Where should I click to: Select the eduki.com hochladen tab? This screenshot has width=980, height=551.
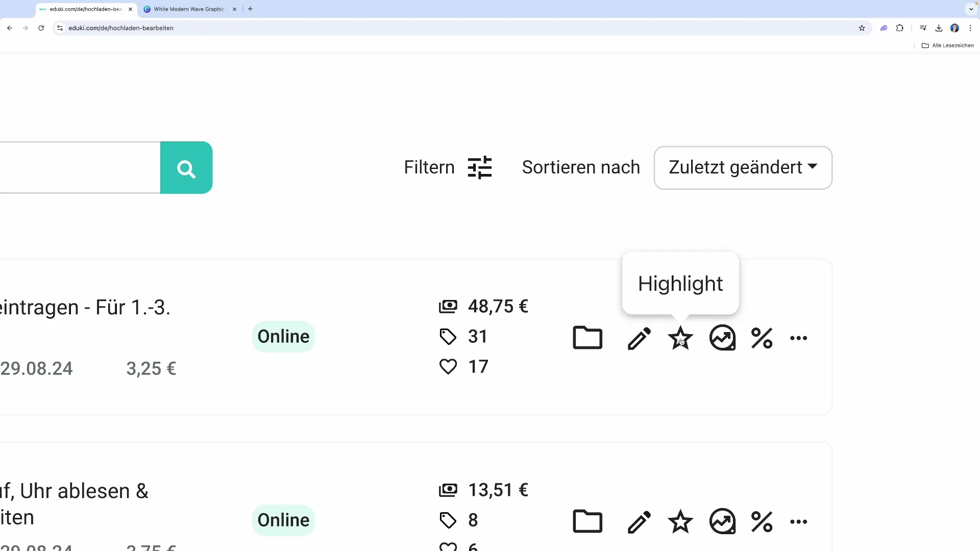[85, 9]
